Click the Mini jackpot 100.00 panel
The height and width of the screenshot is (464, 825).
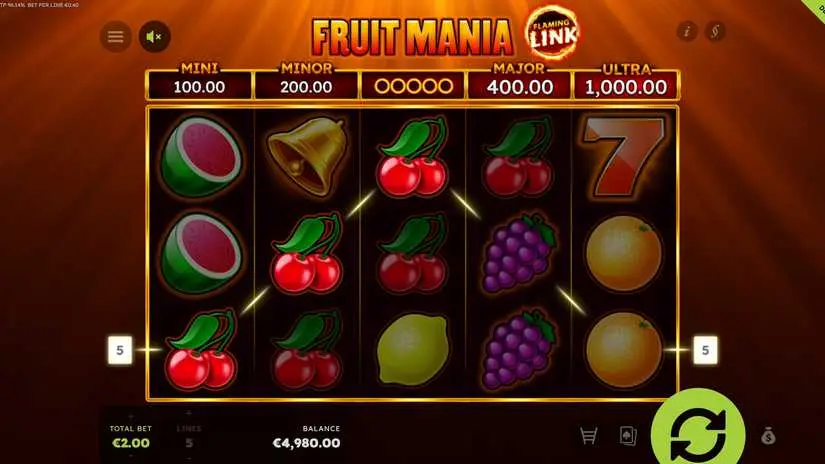click(x=199, y=83)
